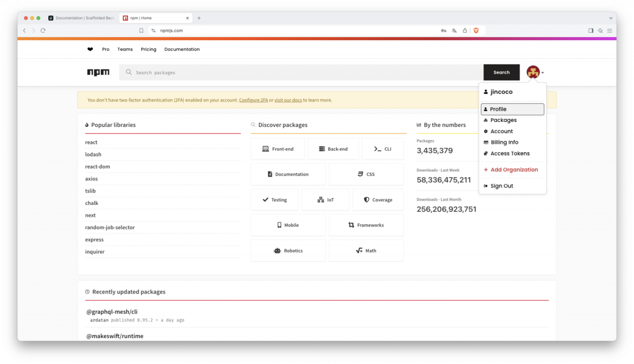Browse Testing packages
Screen dimensions: 634x364
pyautogui.click(x=274, y=200)
